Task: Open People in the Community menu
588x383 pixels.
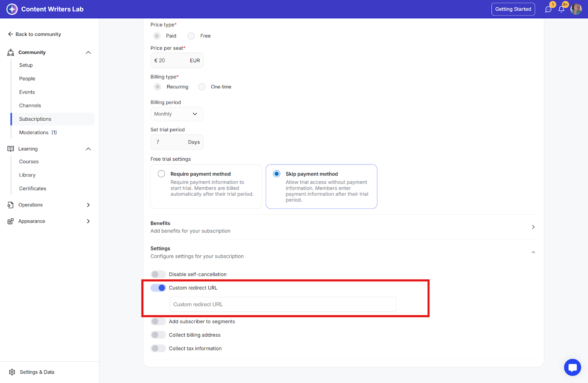Action: click(x=27, y=79)
